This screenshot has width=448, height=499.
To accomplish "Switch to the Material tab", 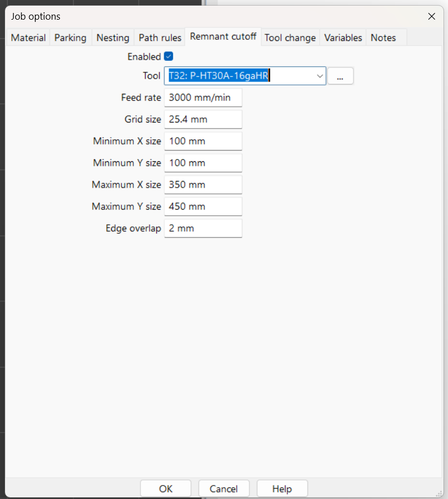I will tap(28, 38).
